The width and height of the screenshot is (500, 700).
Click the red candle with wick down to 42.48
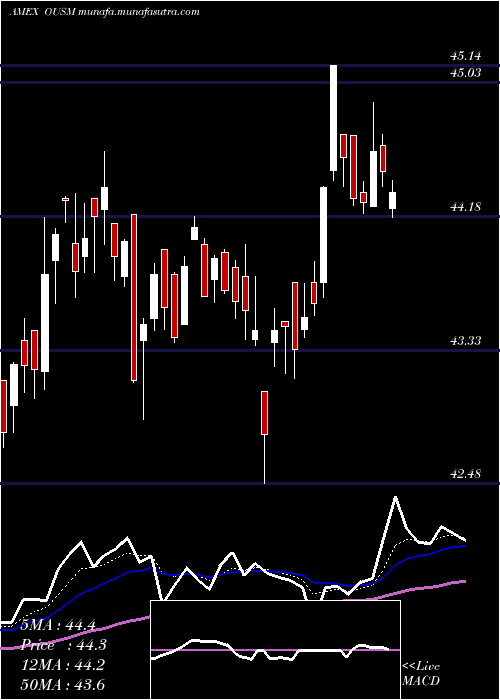pos(264,412)
